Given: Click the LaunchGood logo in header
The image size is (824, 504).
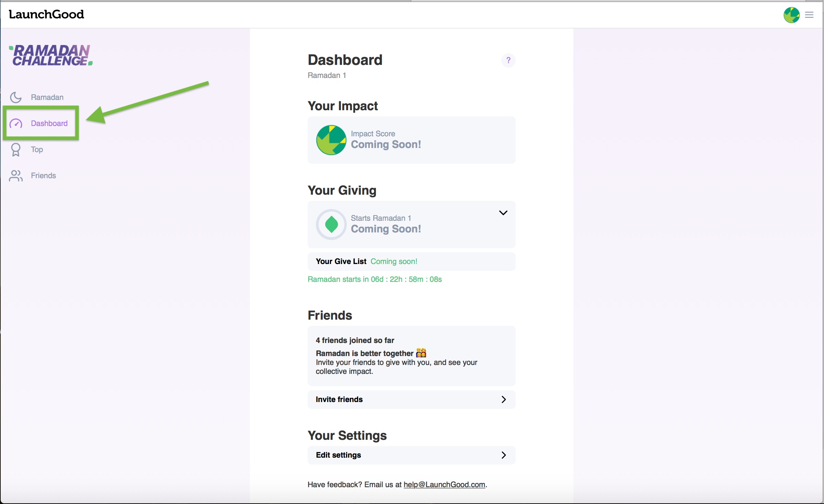Looking at the screenshot, I should (x=46, y=14).
